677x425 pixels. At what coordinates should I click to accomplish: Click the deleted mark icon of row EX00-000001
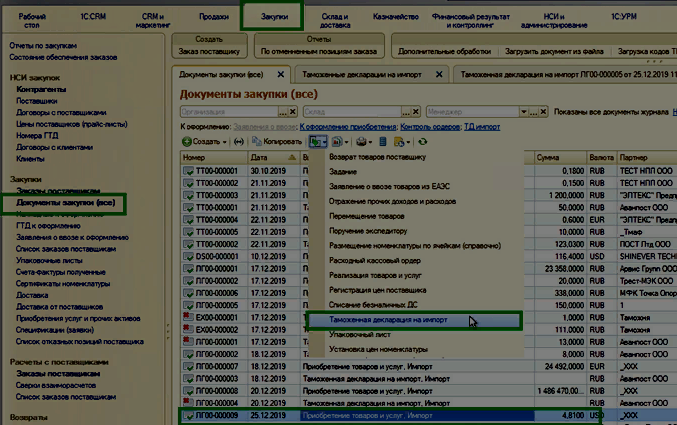tap(188, 315)
